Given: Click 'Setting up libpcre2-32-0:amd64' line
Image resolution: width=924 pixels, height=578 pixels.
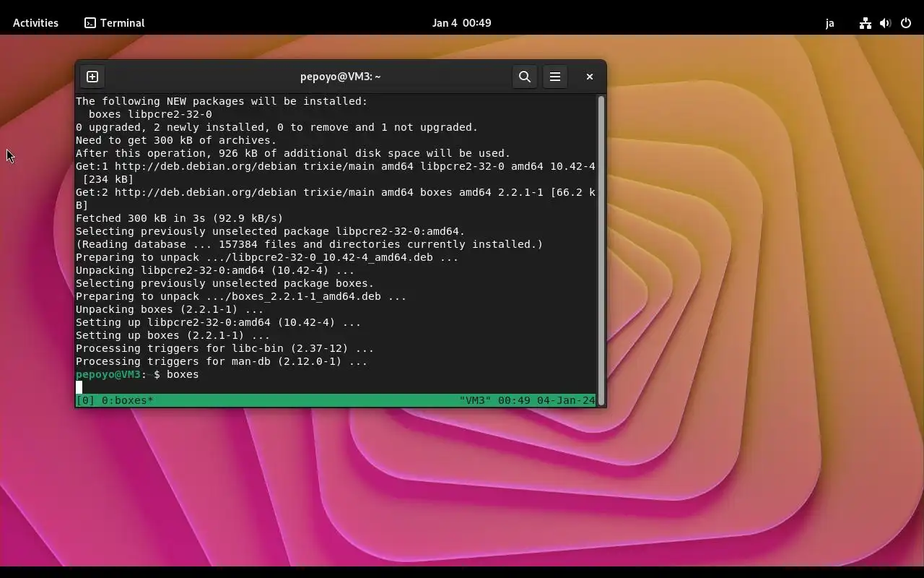Looking at the screenshot, I should [x=219, y=322].
